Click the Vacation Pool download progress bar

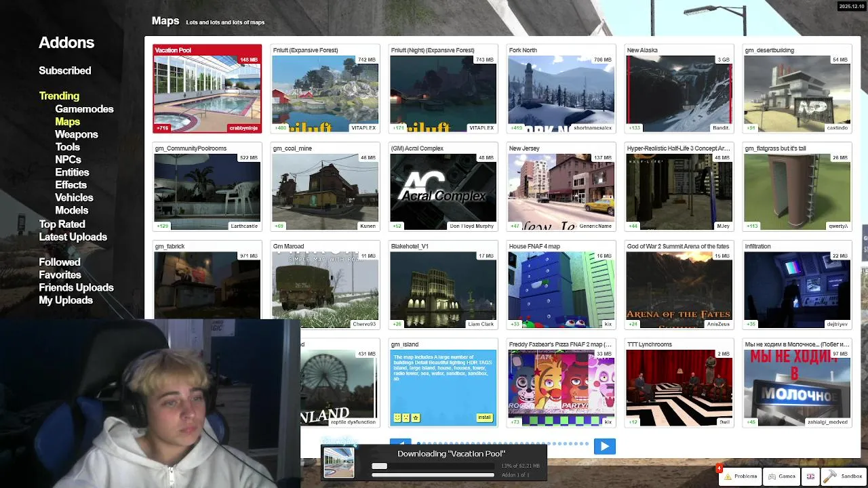[433, 466]
